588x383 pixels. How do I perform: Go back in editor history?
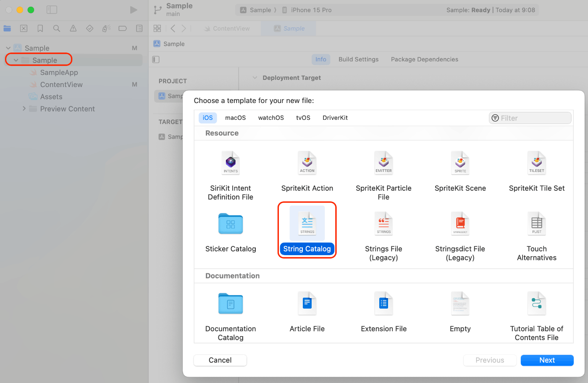[173, 28]
